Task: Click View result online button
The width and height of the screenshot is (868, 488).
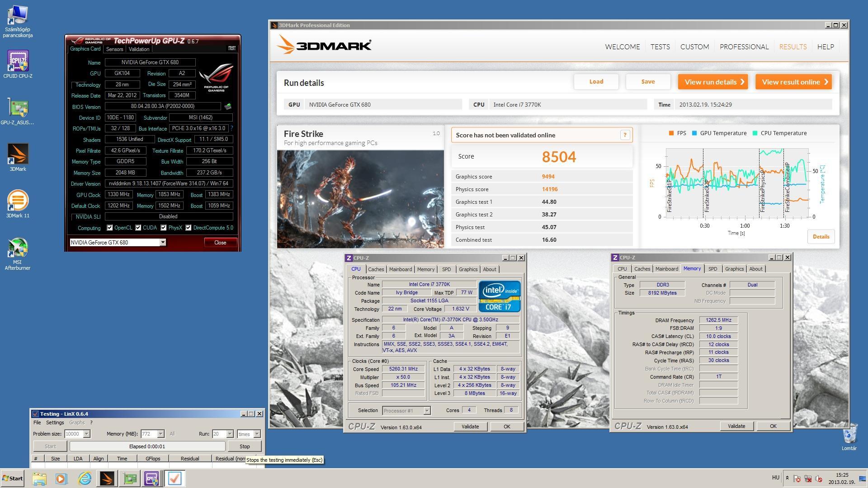Action: click(x=793, y=82)
